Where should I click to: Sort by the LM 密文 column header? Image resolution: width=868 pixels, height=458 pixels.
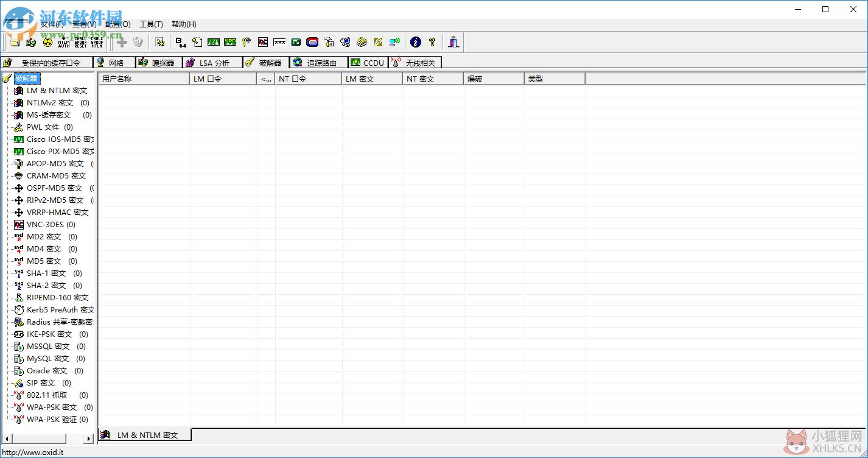pos(373,79)
